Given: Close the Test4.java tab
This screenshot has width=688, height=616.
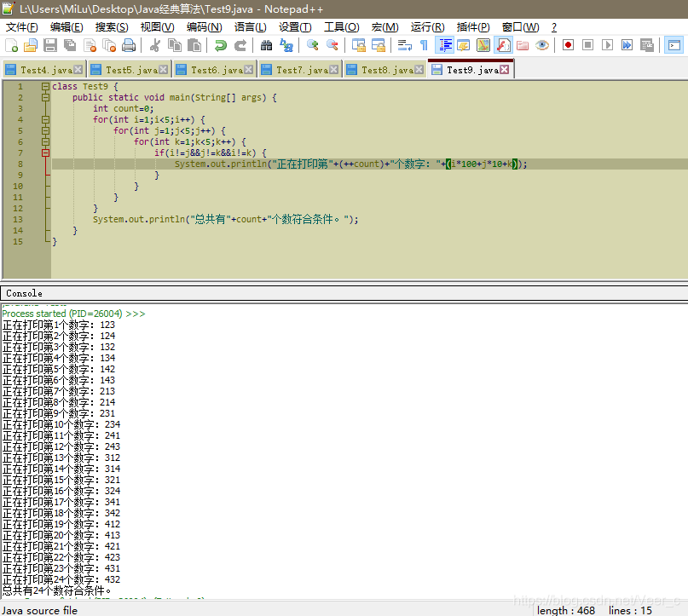Looking at the screenshot, I should click(78, 70).
